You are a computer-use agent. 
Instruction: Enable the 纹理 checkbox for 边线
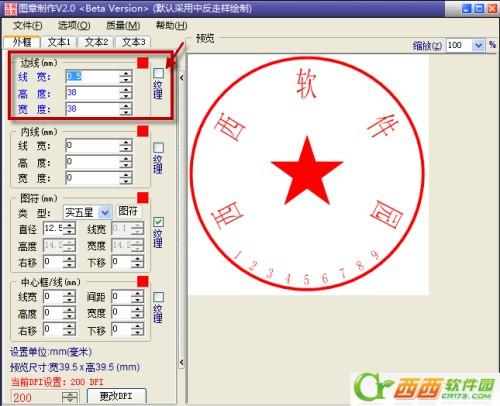pos(158,73)
